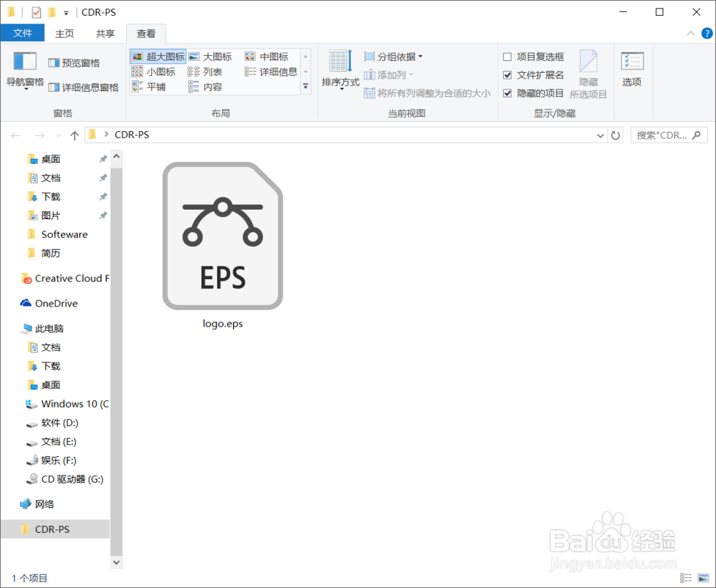Switch to the 主页 ribbon tab

64,33
